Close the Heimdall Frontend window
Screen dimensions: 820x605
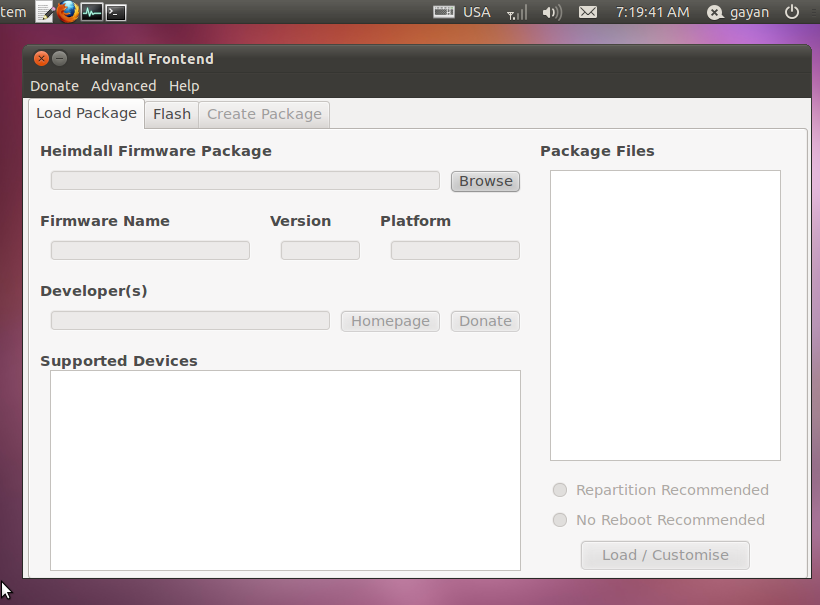click(41, 59)
